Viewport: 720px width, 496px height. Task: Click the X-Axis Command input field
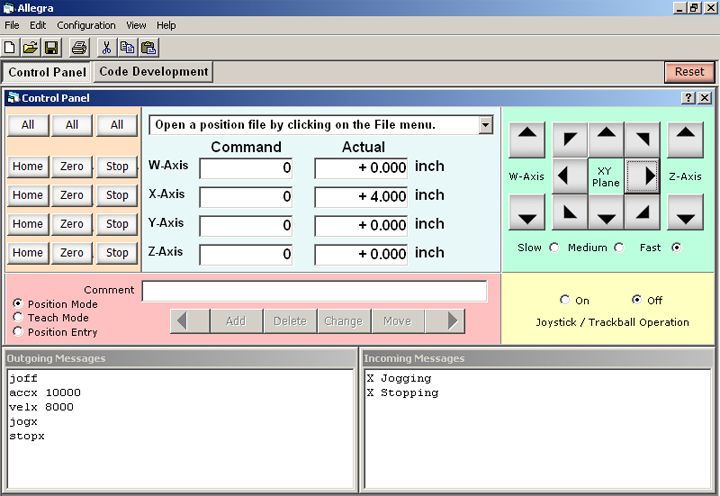click(x=246, y=197)
